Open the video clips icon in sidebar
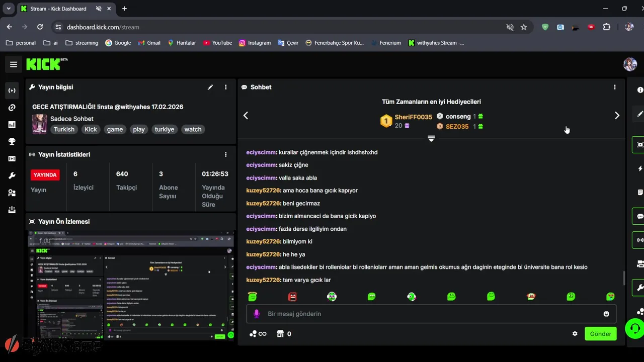The height and width of the screenshot is (362, 644). 12,159
